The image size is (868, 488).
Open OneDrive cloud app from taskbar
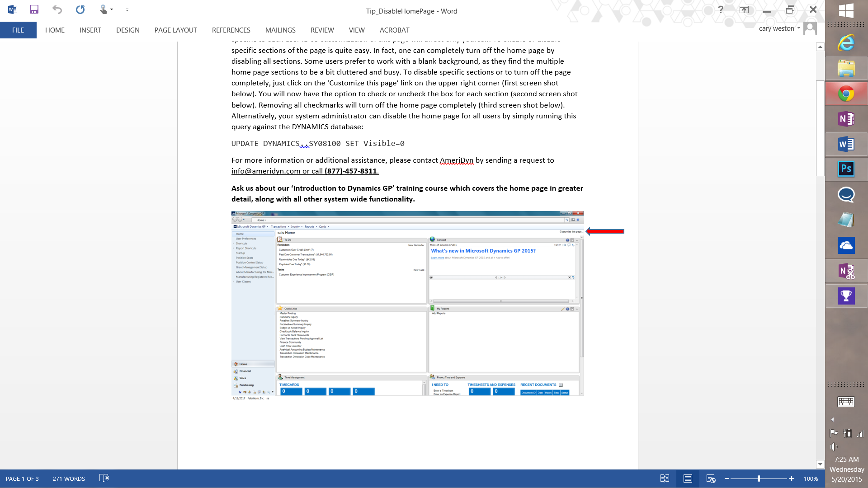click(846, 245)
